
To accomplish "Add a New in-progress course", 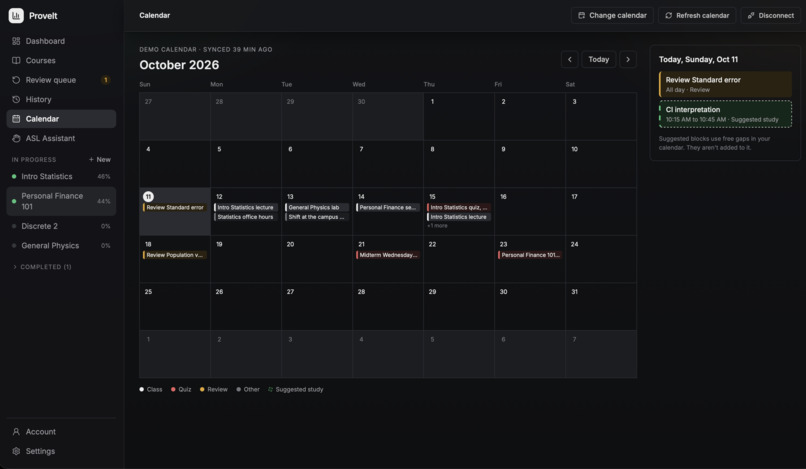I will pyautogui.click(x=100, y=159).
